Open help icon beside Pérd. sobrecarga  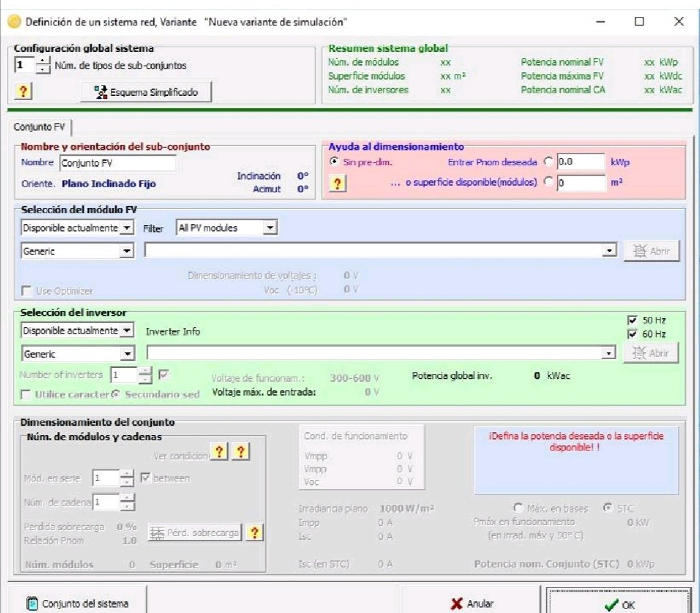coord(255,533)
